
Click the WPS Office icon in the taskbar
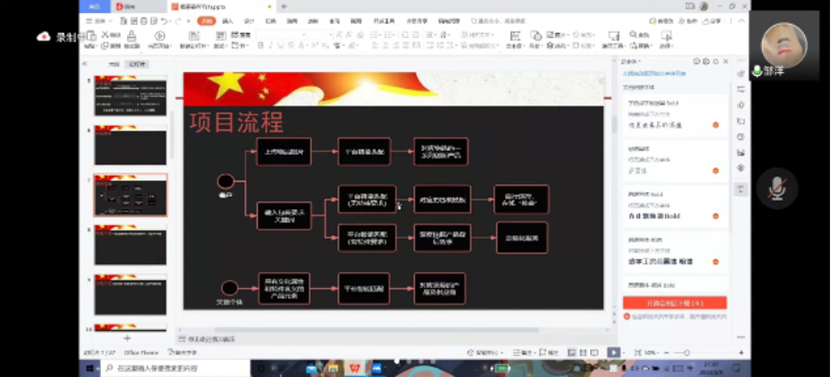click(x=354, y=368)
